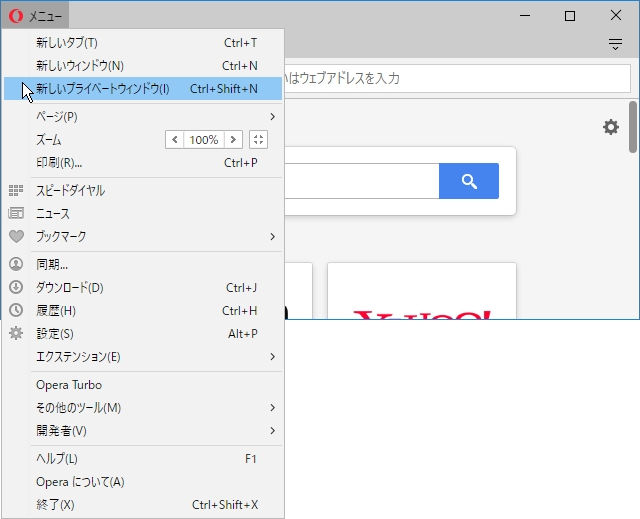Expand the ページ(P) submenu

point(143,117)
